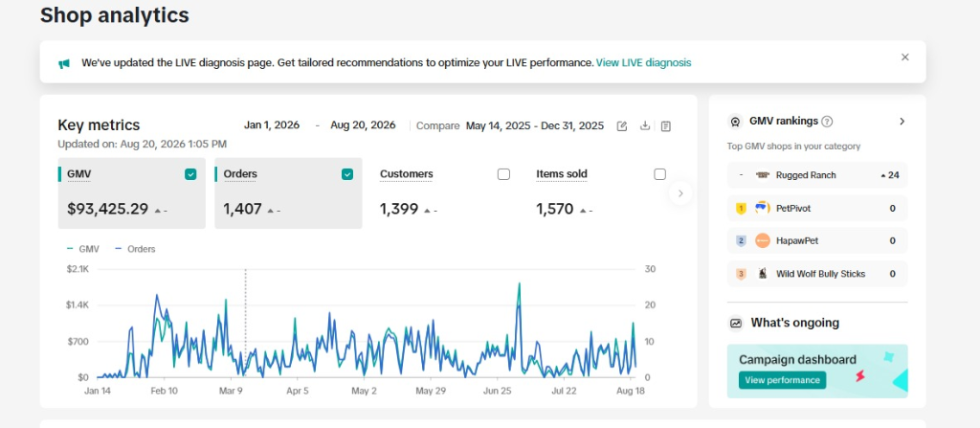
Task: Toggle the GMV series in the chart legend
Action: (x=83, y=249)
